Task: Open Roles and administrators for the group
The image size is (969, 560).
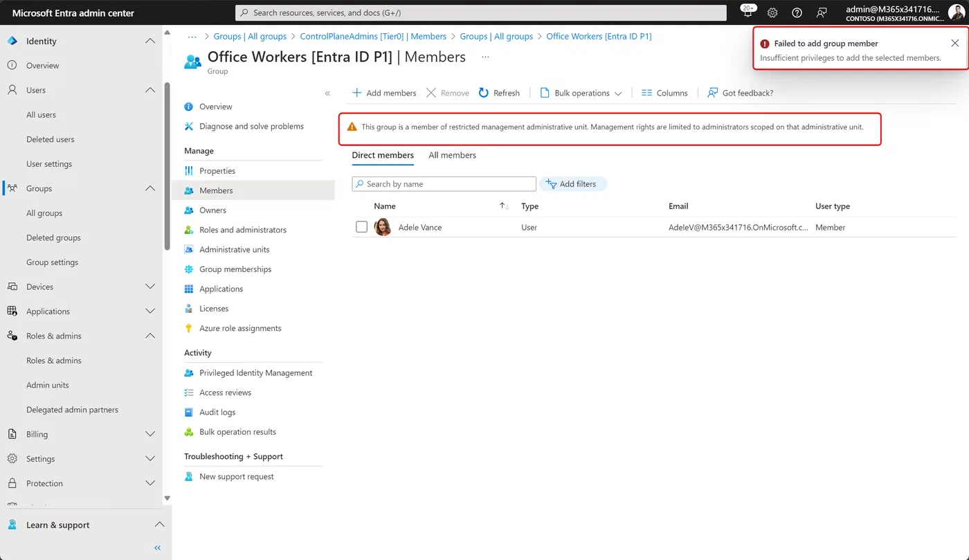Action: 243,230
